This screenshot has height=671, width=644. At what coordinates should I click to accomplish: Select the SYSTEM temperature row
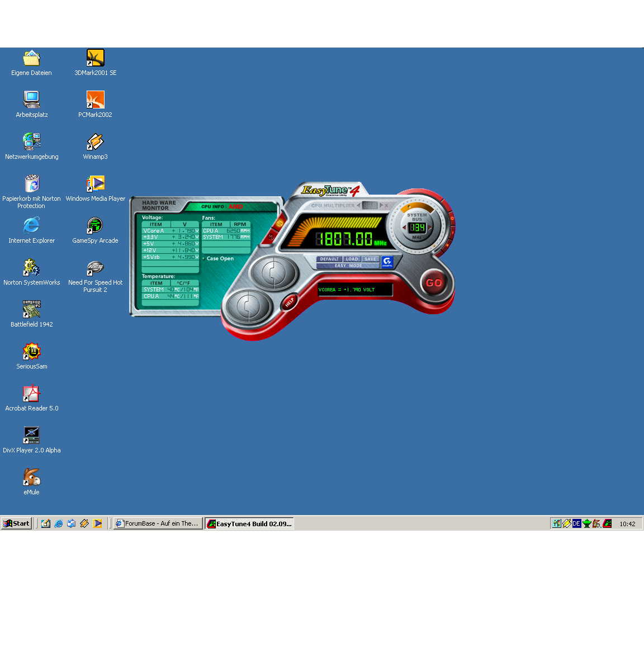click(171, 290)
